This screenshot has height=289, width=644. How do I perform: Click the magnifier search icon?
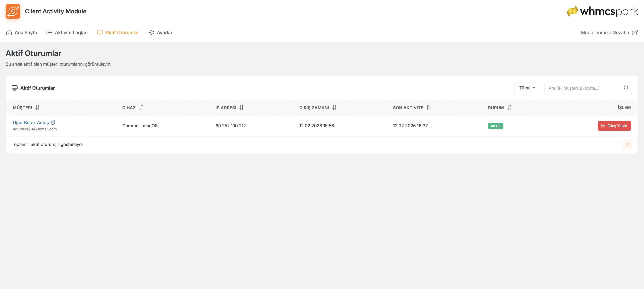point(626,88)
